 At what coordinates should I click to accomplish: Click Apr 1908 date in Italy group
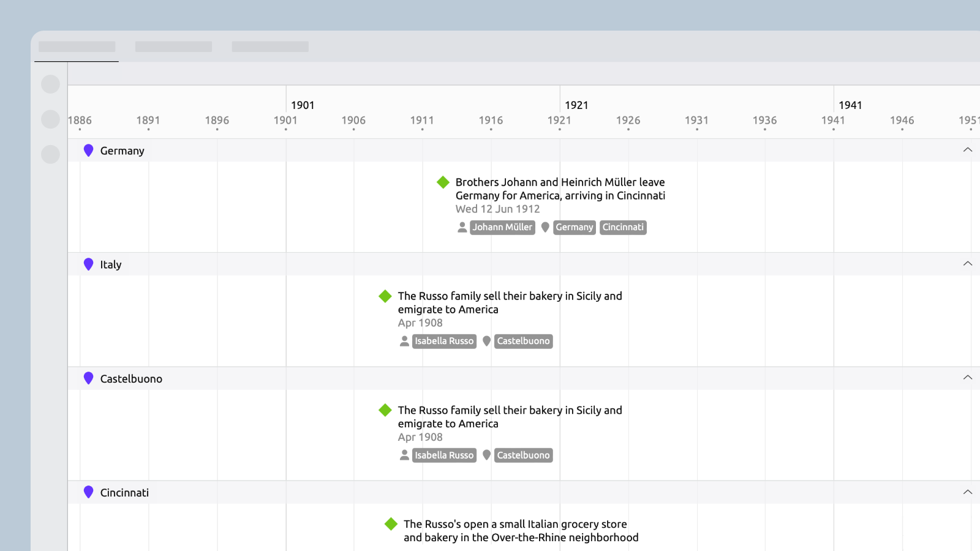(420, 323)
